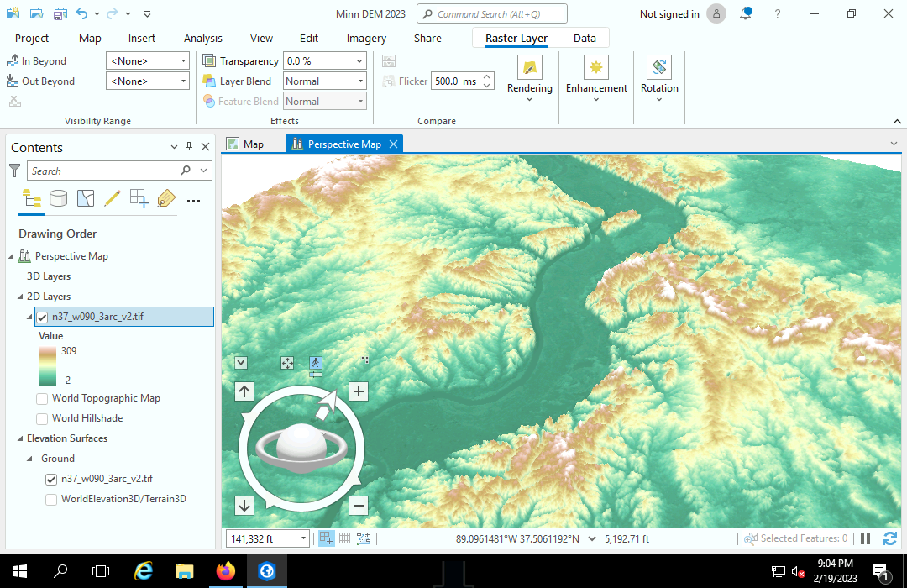Viewport: 907px width, 588px height.
Task: Select List By Data Source icon
Action: coord(58,198)
